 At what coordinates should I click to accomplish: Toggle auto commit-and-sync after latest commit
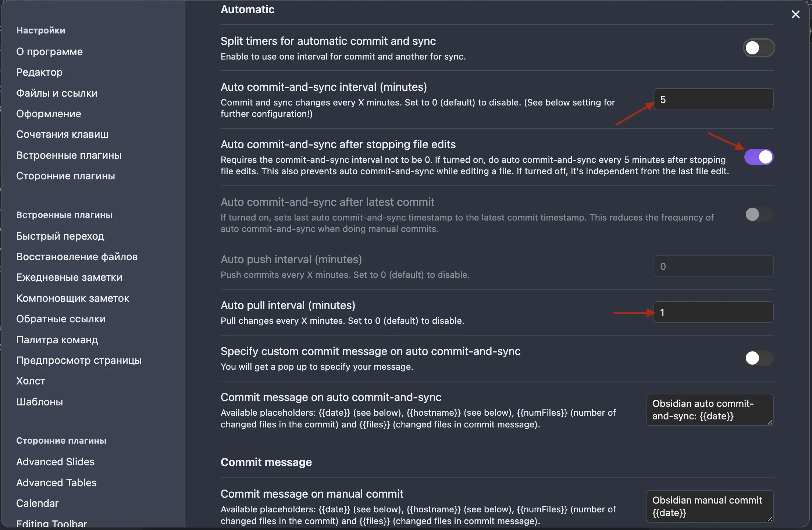(758, 214)
